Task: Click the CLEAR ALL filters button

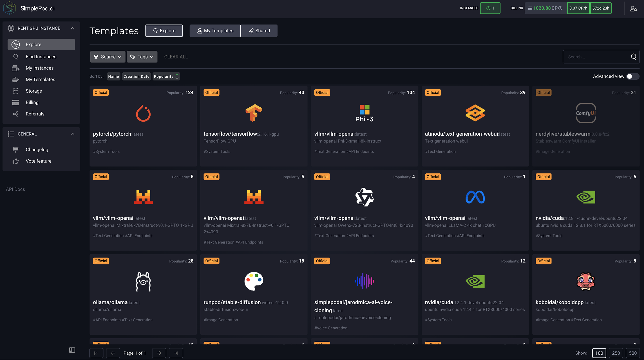Action: [176, 57]
